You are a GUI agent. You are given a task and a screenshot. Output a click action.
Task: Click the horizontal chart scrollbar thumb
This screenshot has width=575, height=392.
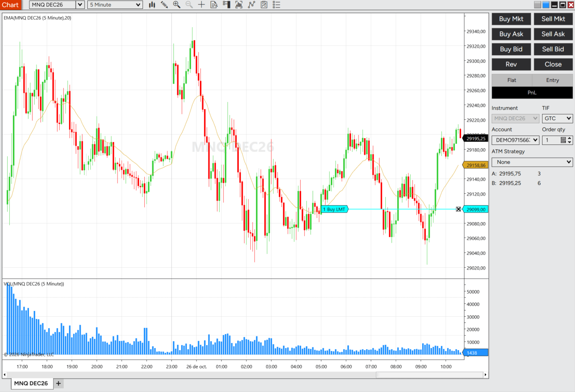pos(430,375)
